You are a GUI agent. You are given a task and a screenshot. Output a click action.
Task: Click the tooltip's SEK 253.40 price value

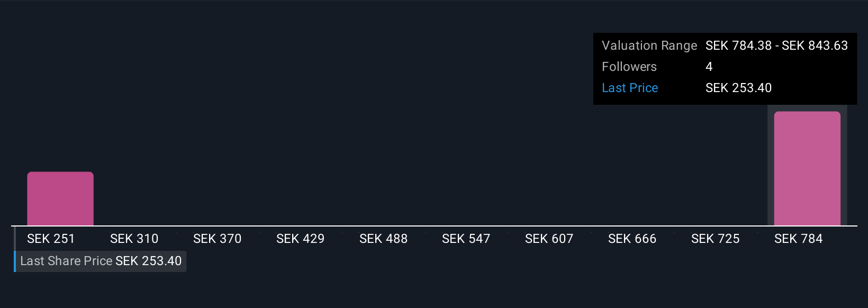738,88
